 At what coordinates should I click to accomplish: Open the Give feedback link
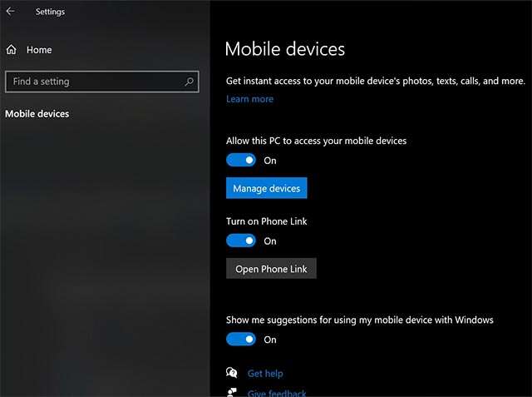(277, 394)
